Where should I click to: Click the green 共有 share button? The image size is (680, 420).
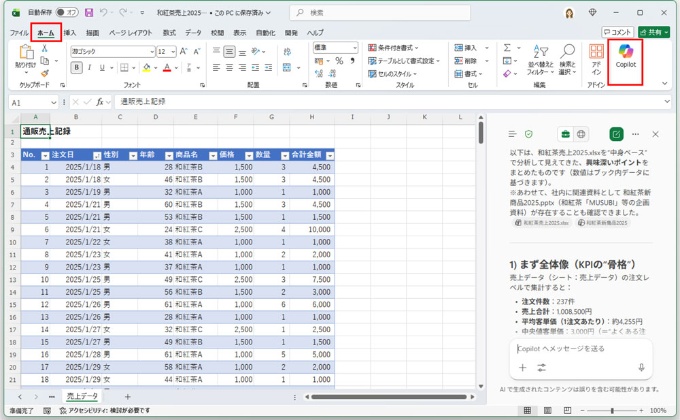(654, 32)
